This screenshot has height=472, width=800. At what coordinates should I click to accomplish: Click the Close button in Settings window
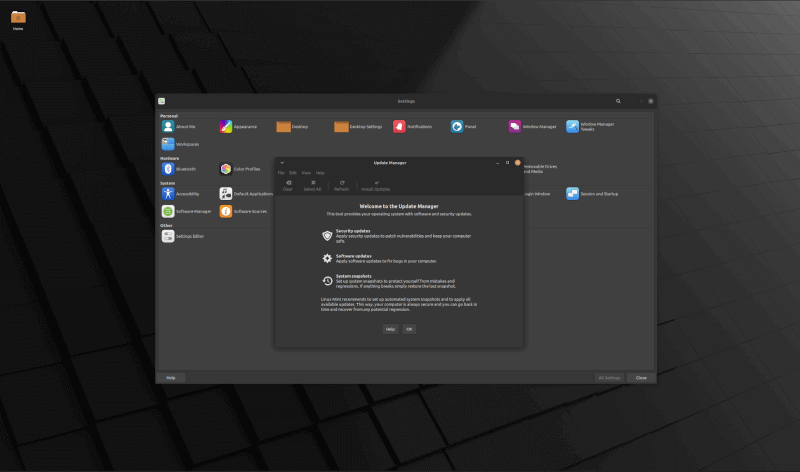point(641,378)
